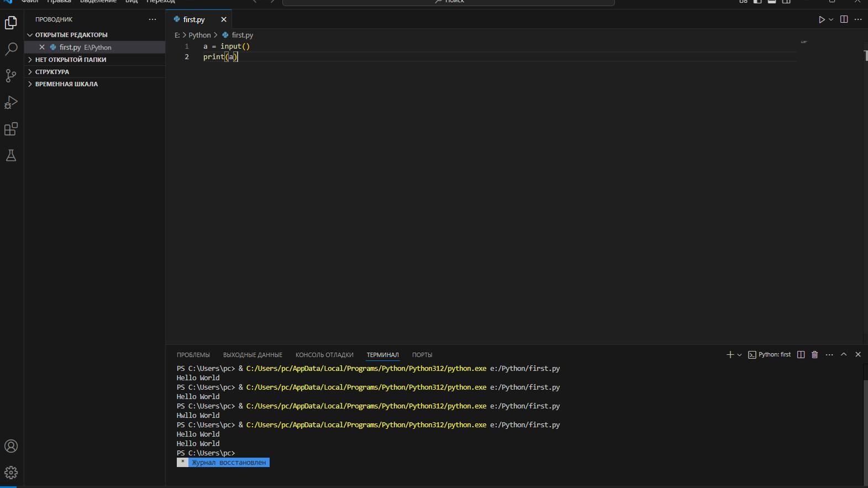Split the editor to the right
Screen dimensions: 868x488
coord(844,19)
